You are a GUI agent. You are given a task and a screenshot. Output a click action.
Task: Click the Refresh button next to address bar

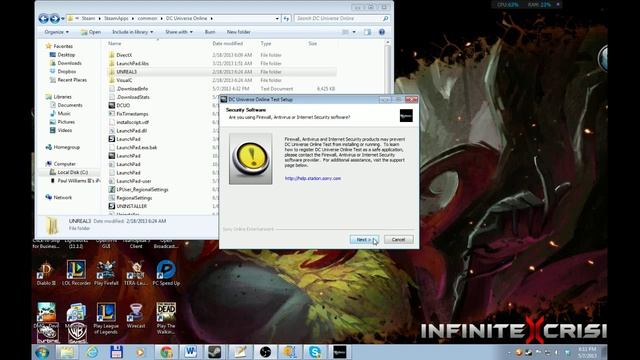[286, 18]
